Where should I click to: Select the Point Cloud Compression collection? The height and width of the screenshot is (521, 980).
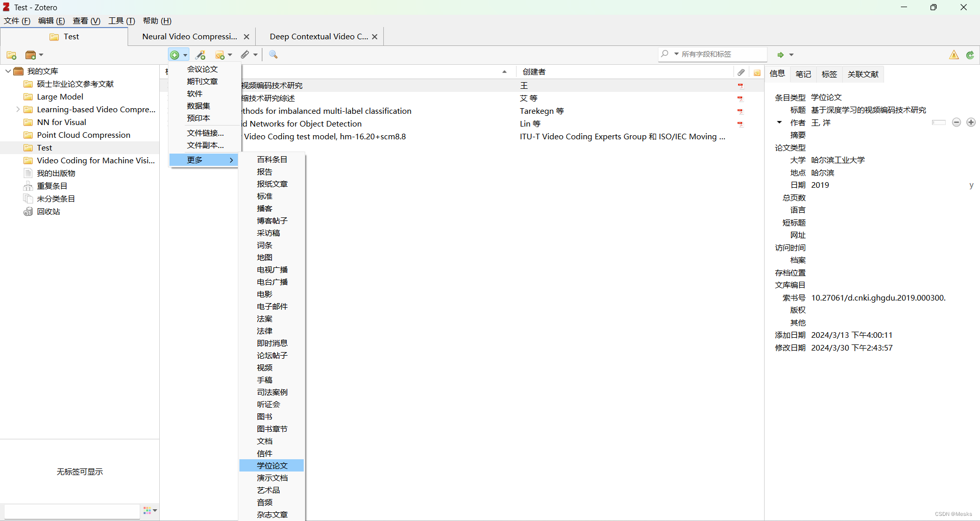click(84, 135)
